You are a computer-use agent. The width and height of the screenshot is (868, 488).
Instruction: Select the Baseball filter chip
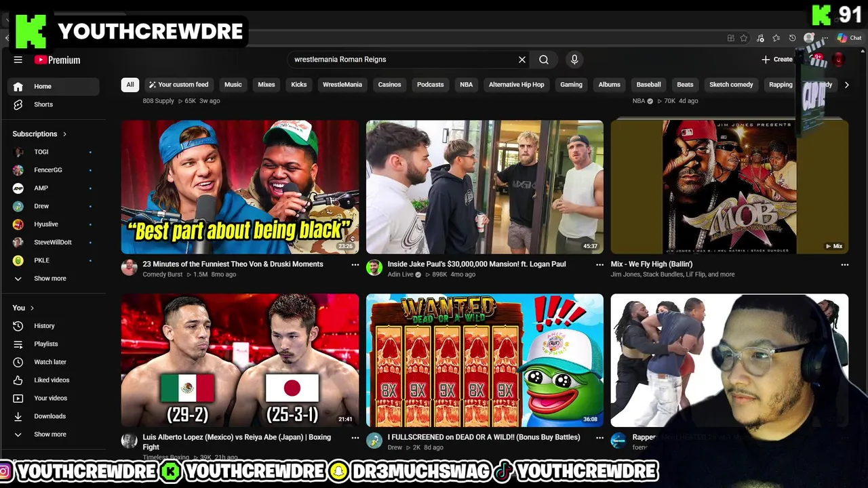(648, 85)
